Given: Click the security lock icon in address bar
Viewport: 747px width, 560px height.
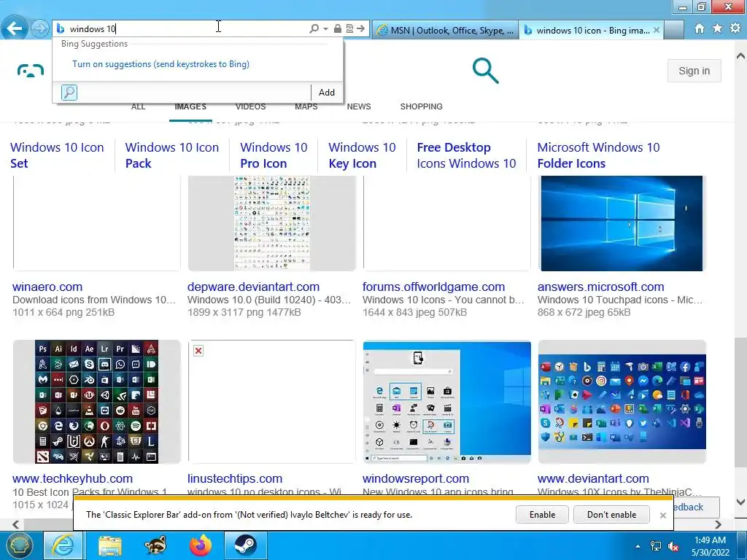Looking at the screenshot, I should 337,28.
